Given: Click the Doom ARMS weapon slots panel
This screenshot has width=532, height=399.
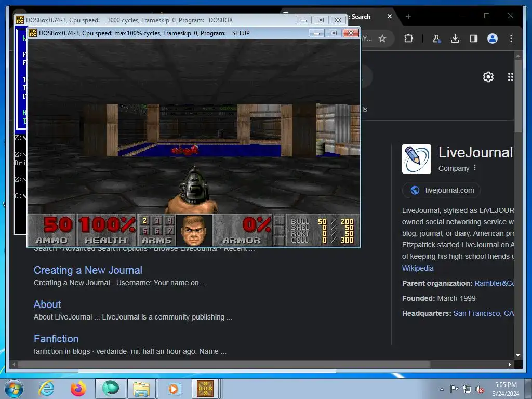Looking at the screenshot, I should [156, 230].
